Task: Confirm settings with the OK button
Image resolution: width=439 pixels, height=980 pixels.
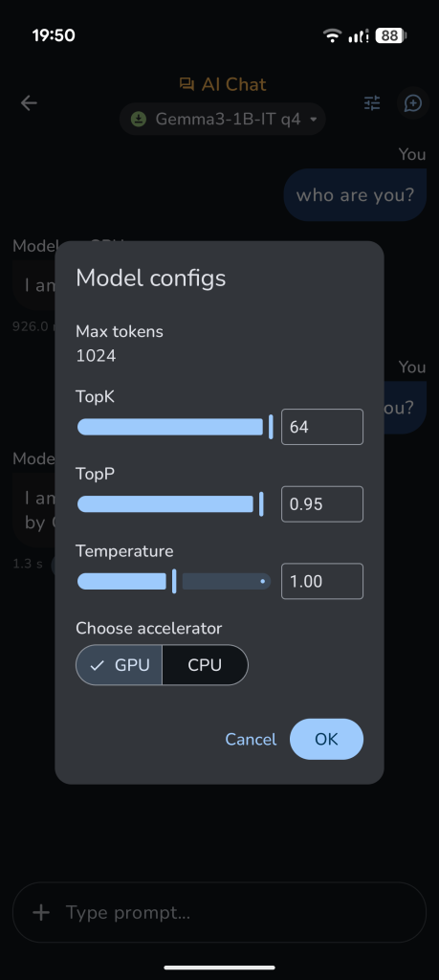Action: click(326, 740)
